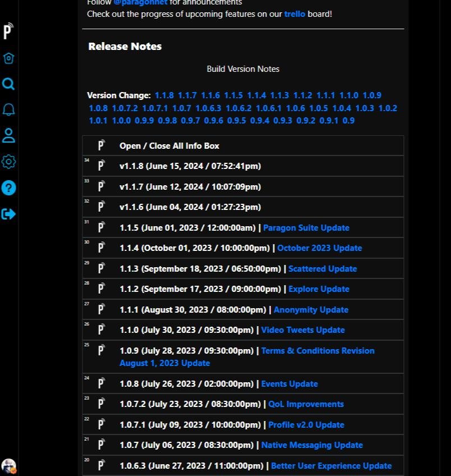This screenshot has width=451, height=476.
Task: Open the settings gear icon
Action: [8, 162]
